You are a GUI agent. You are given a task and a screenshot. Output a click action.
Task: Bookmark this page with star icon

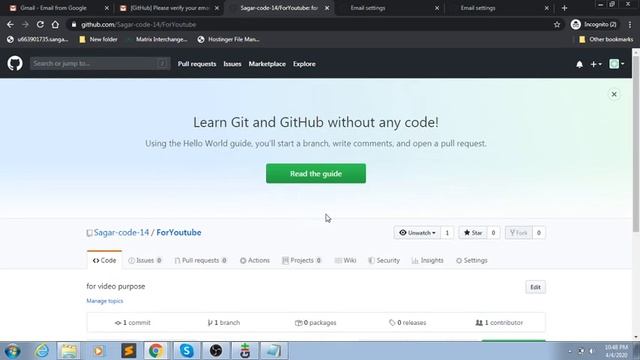(557, 24)
